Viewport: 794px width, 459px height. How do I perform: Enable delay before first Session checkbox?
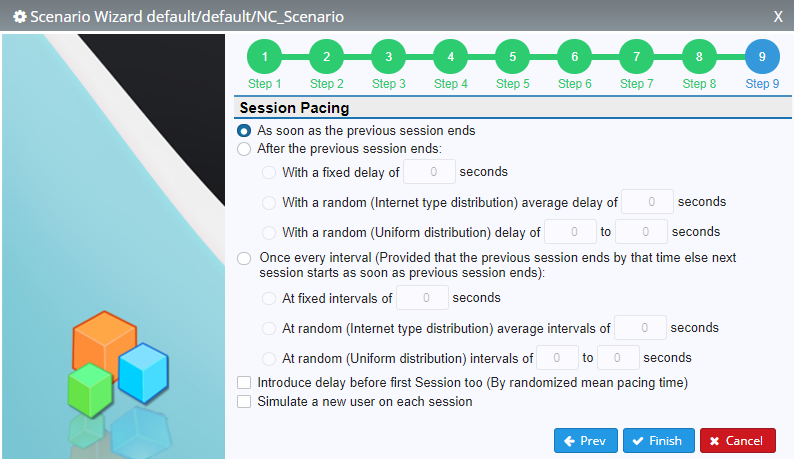pos(244,382)
